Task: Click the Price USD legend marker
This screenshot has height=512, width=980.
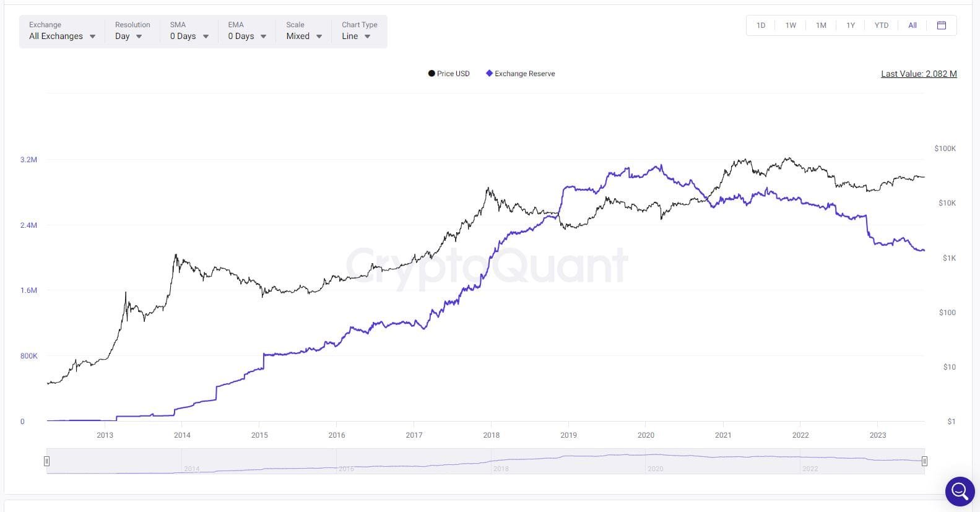Action: pos(431,73)
